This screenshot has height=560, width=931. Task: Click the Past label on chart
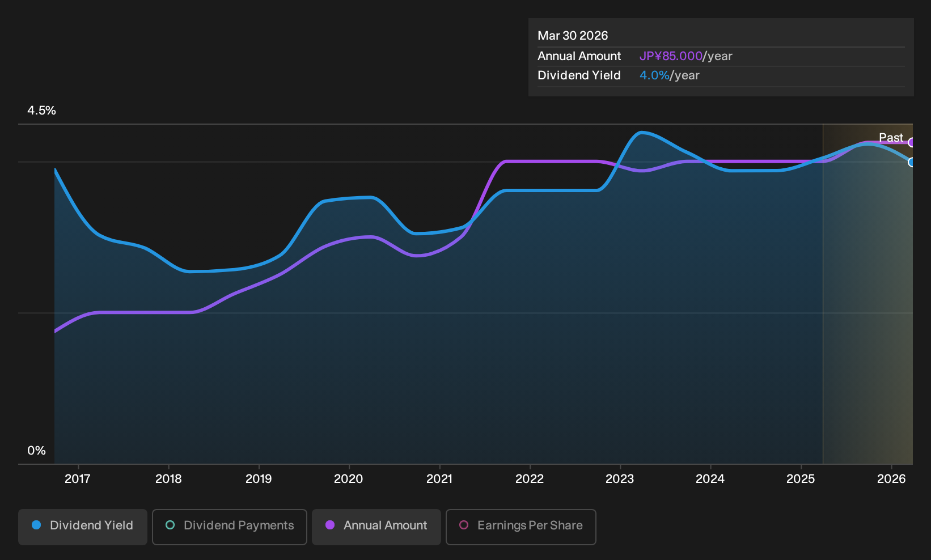click(x=891, y=137)
